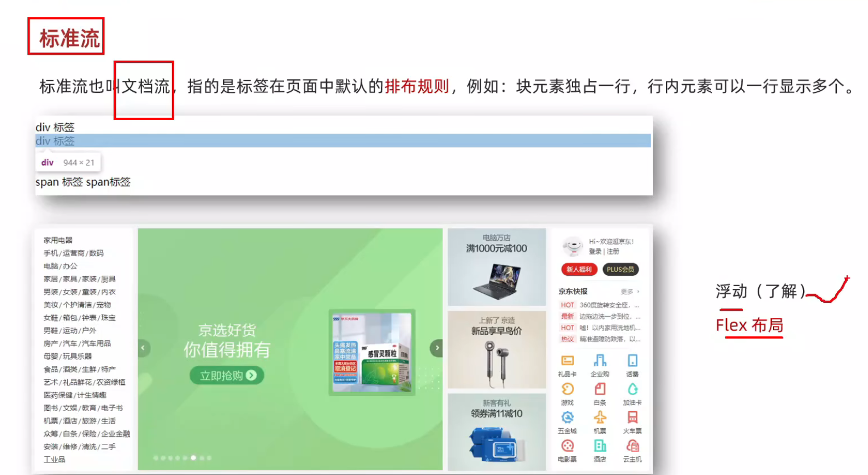
Task: Open the 新品享早鸟价 hair dryer card
Action: coord(497,350)
